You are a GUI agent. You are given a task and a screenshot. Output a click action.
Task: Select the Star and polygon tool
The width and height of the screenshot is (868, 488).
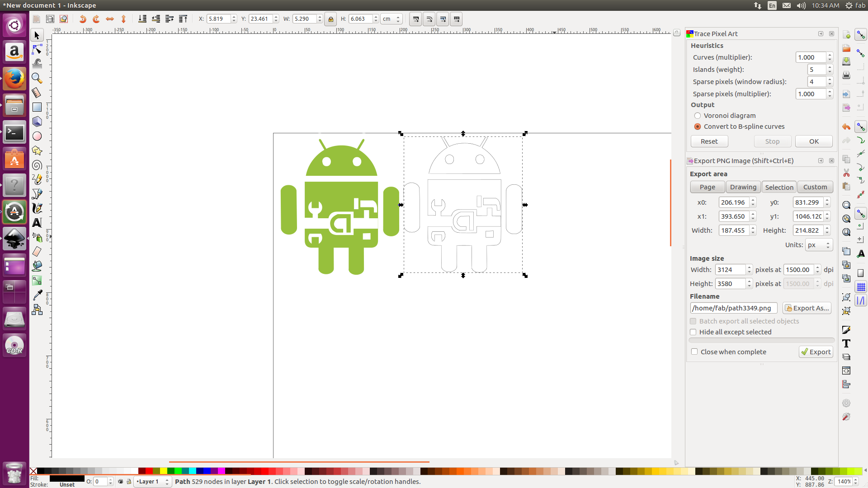point(37,150)
